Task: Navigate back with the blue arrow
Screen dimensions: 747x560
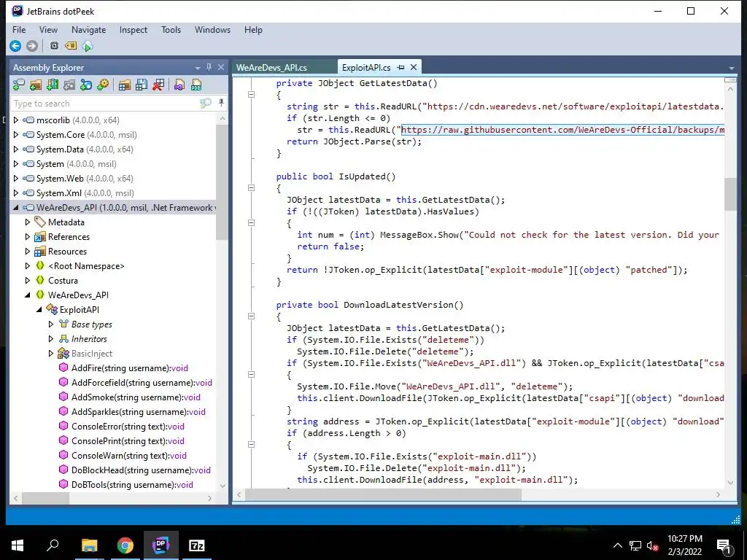Action: [15, 46]
